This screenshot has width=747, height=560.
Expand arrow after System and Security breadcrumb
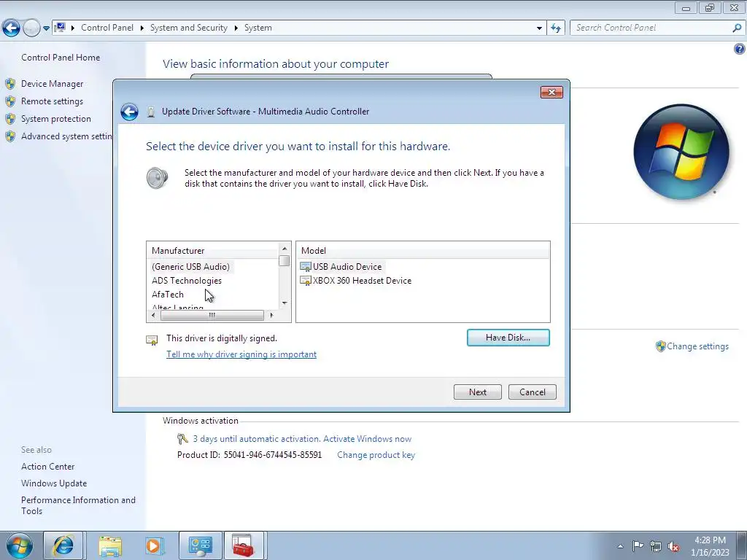[236, 28]
